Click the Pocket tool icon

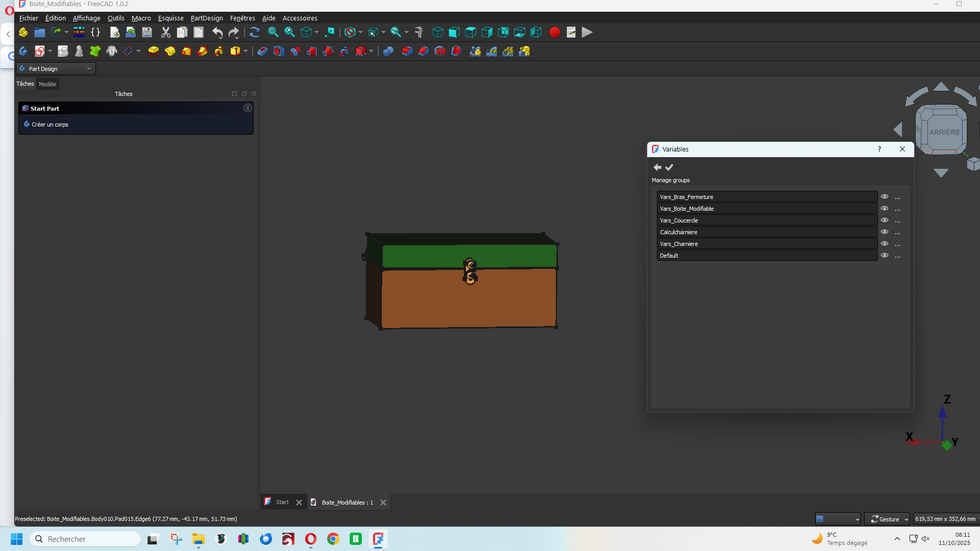(x=262, y=51)
